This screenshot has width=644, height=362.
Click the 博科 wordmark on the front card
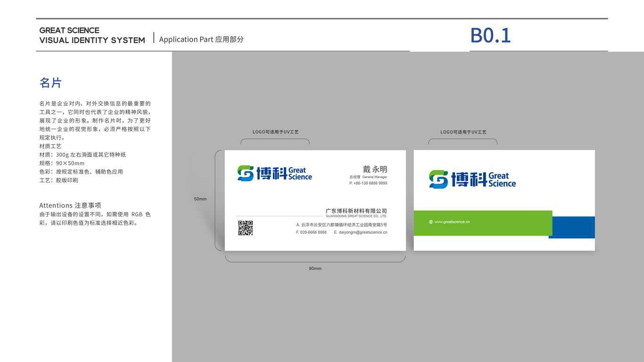click(x=272, y=173)
